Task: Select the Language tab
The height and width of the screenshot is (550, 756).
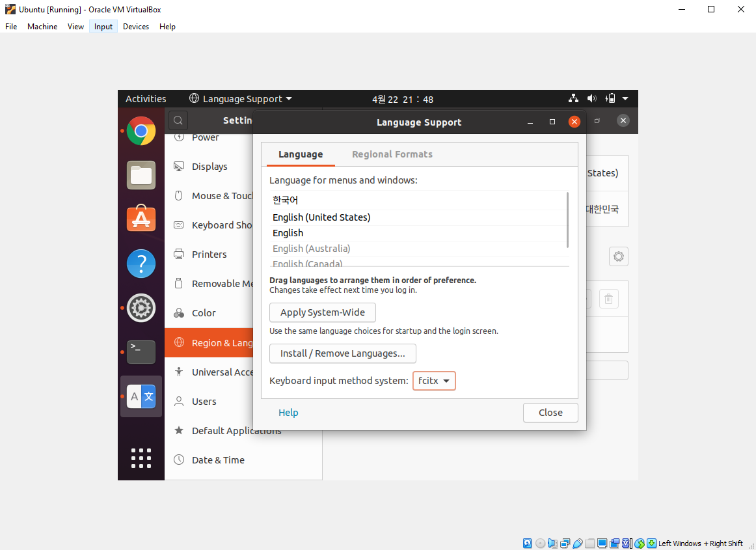Action: [x=301, y=154]
